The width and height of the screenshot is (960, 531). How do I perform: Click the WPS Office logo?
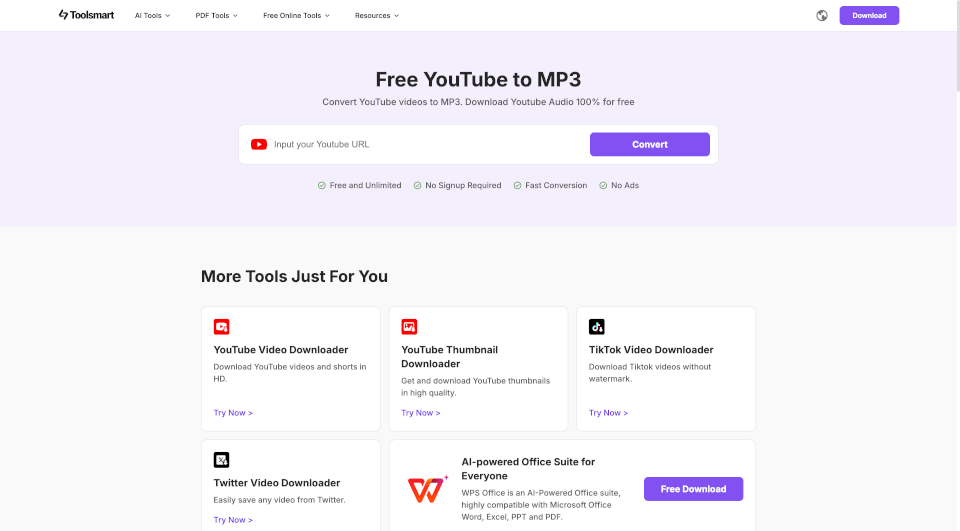point(427,489)
